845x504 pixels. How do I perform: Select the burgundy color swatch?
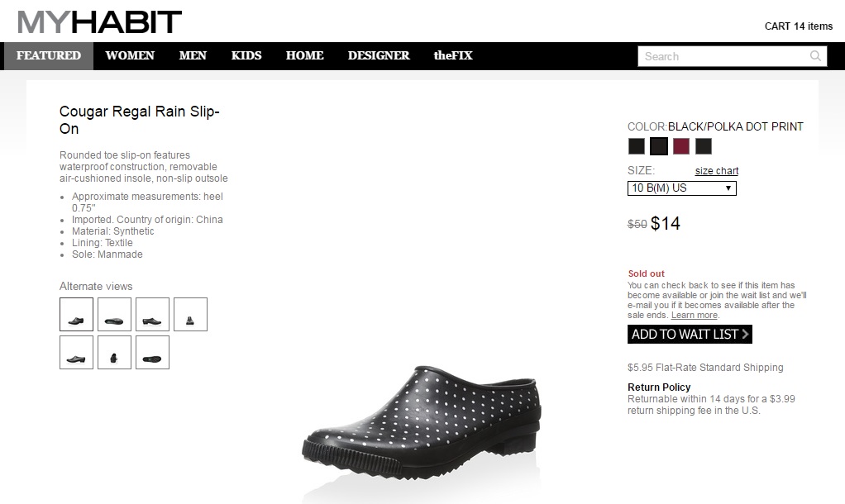(x=681, y=146)
